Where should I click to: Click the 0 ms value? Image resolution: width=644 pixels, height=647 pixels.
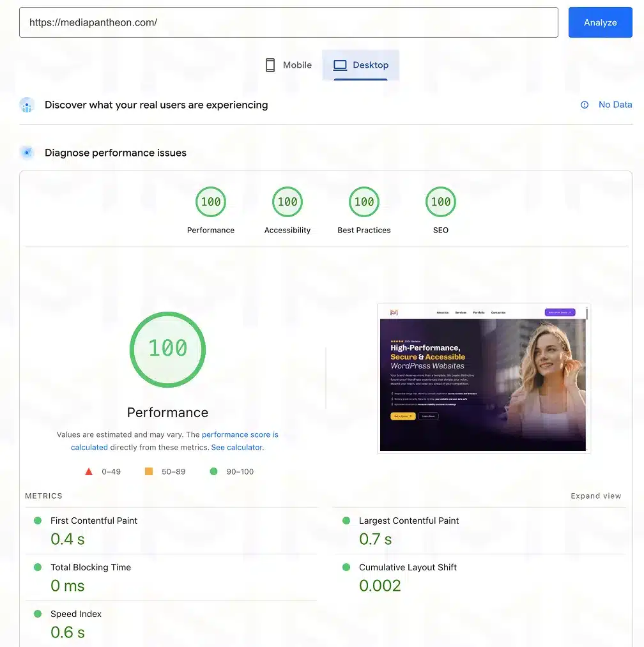point(67,586)
